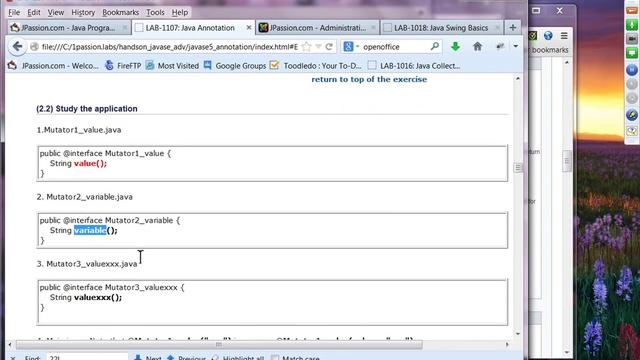640x360 pixels.
Task: Close the Find bar
Action: tap(13, 358)
